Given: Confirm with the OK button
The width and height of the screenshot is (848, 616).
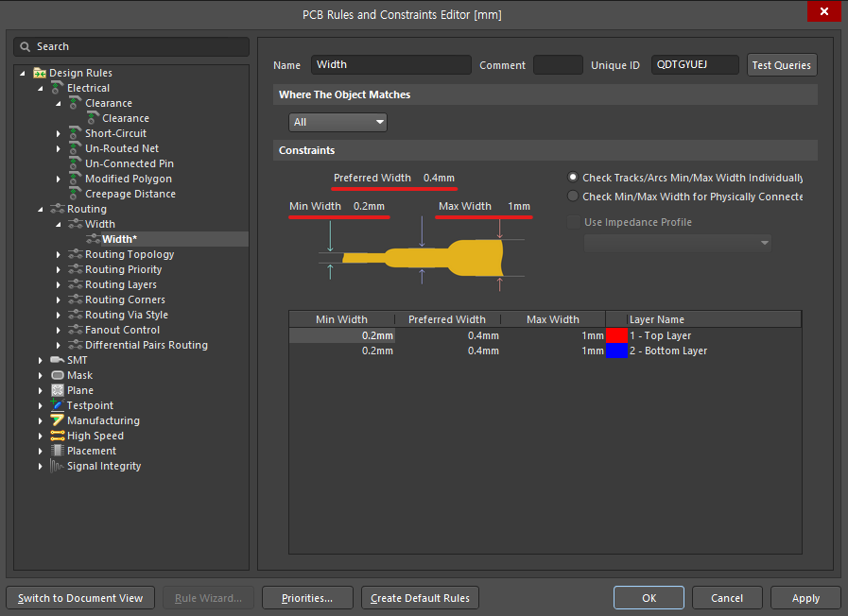Looking at the screenshot, I should click(x=649, y=598).
